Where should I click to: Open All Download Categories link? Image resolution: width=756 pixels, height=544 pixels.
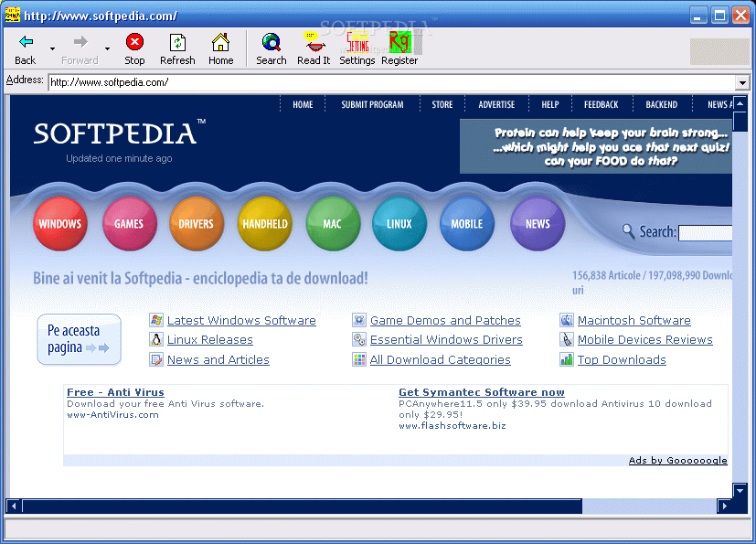pos(441,360)
